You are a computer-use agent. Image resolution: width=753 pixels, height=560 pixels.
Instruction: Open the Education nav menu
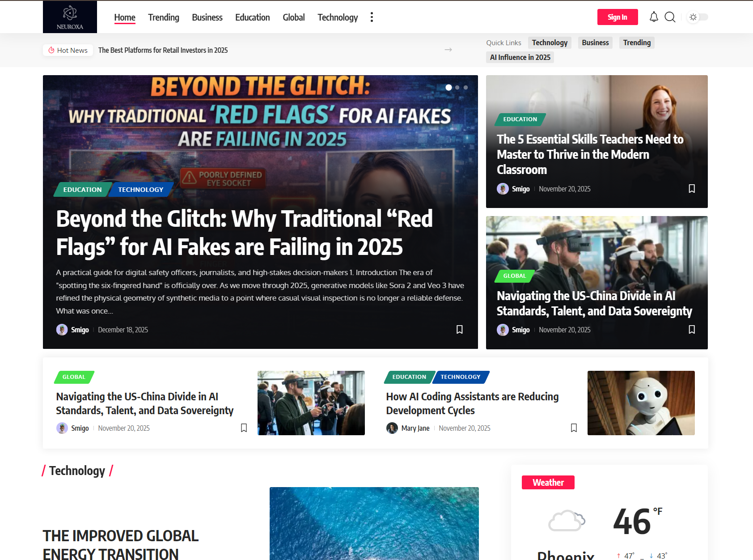coord(253,17)
